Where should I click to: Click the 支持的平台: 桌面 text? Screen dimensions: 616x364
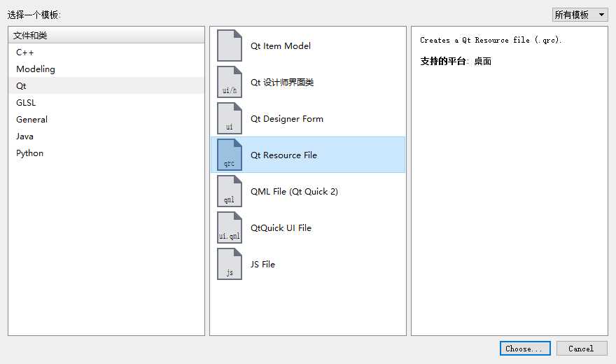[x=456, y=62]
